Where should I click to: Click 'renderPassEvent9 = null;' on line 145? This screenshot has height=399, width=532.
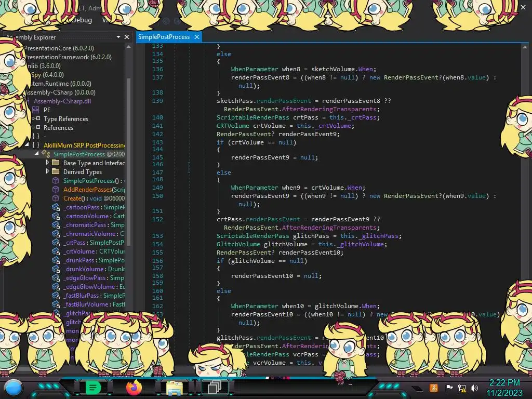coord(274,157)
